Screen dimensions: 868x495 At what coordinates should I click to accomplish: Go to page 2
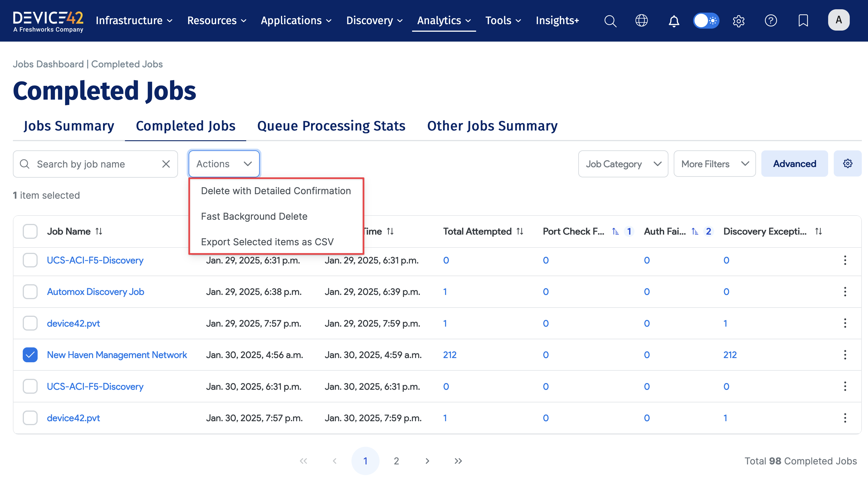pyautogui.click(x=396, y=461)
